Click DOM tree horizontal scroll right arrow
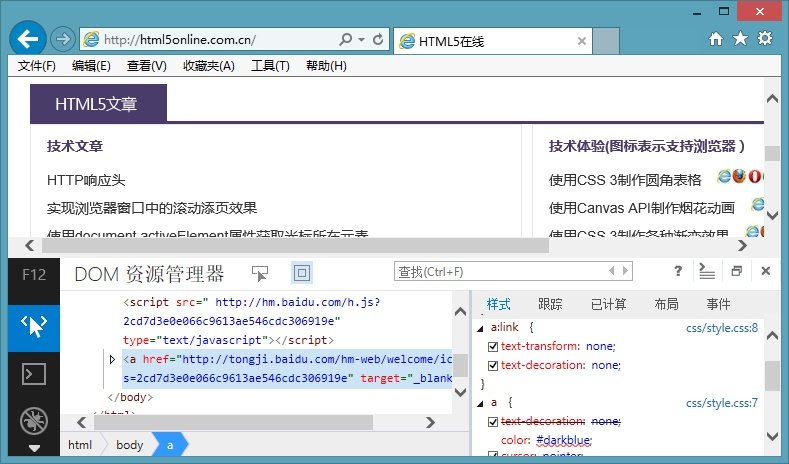 [x=430, y=423]
